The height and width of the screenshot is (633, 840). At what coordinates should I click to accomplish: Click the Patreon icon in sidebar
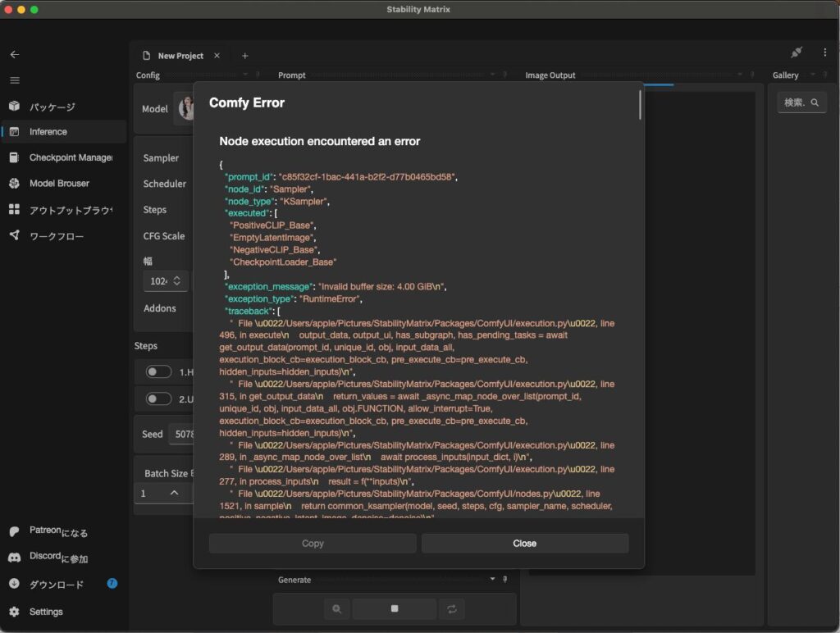pos(15,531)
